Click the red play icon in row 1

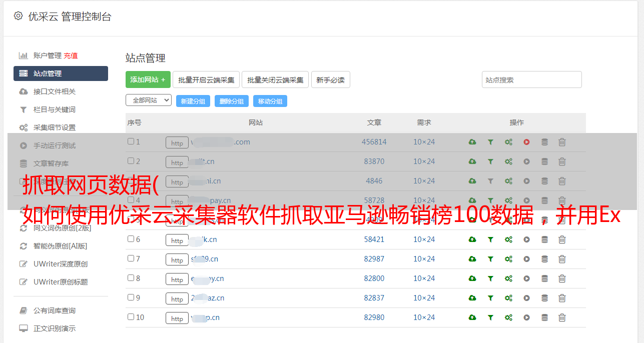[x=526, y=142]
